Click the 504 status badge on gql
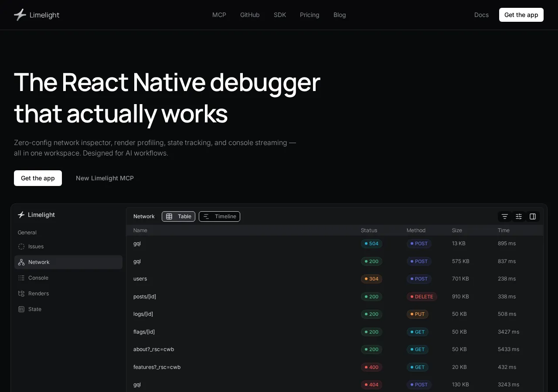Screen dimensions: 558x392 371,243
